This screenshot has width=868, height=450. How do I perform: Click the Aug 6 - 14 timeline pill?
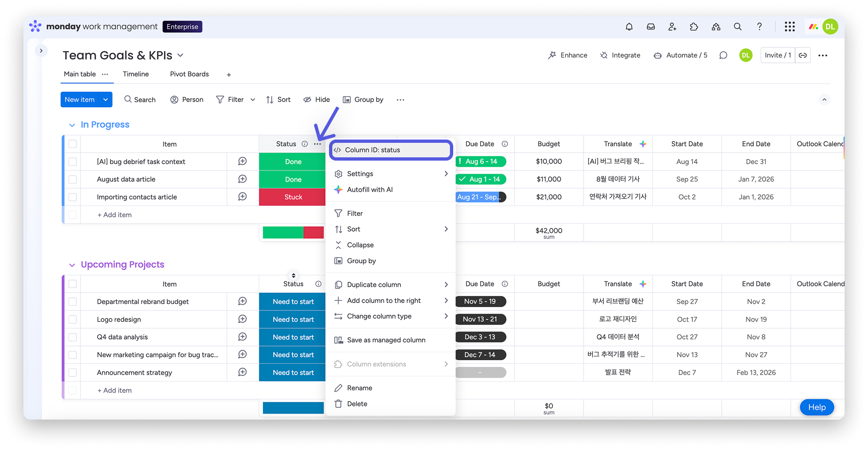481,162
